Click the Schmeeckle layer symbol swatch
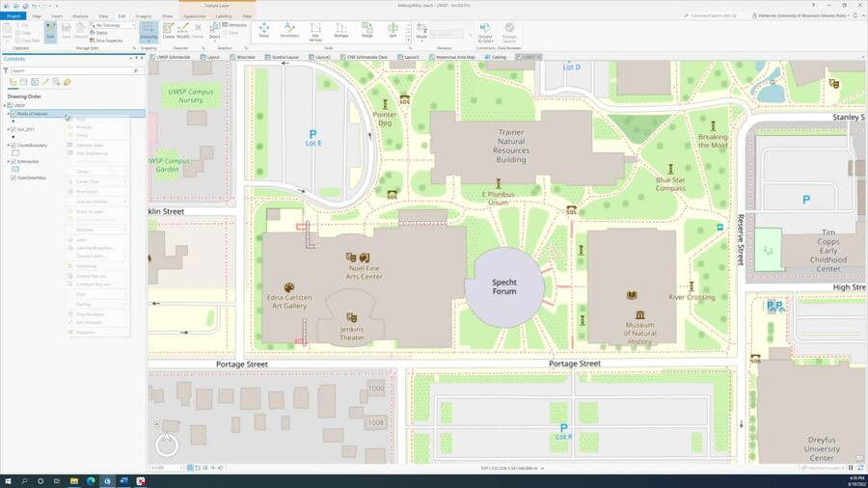This screenshot has width=868, height=488. tap(15, 170)
